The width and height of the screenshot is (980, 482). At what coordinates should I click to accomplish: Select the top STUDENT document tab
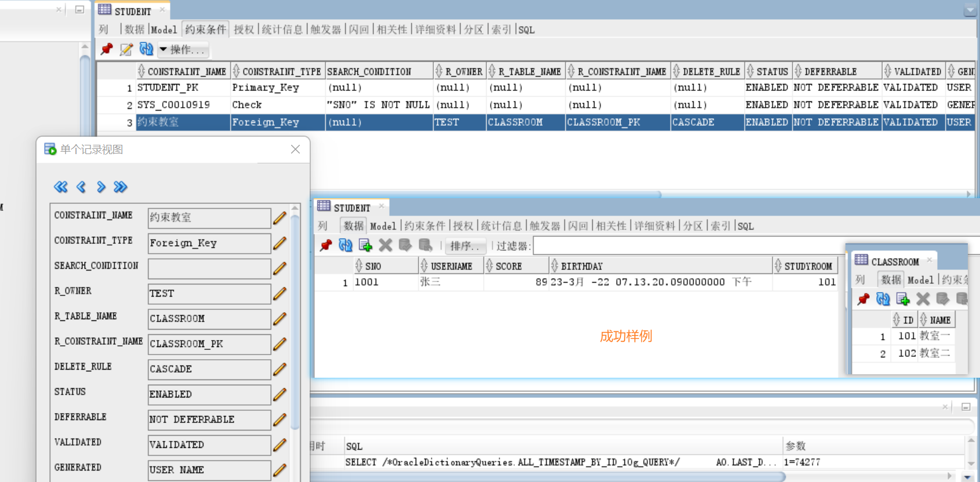132,11
